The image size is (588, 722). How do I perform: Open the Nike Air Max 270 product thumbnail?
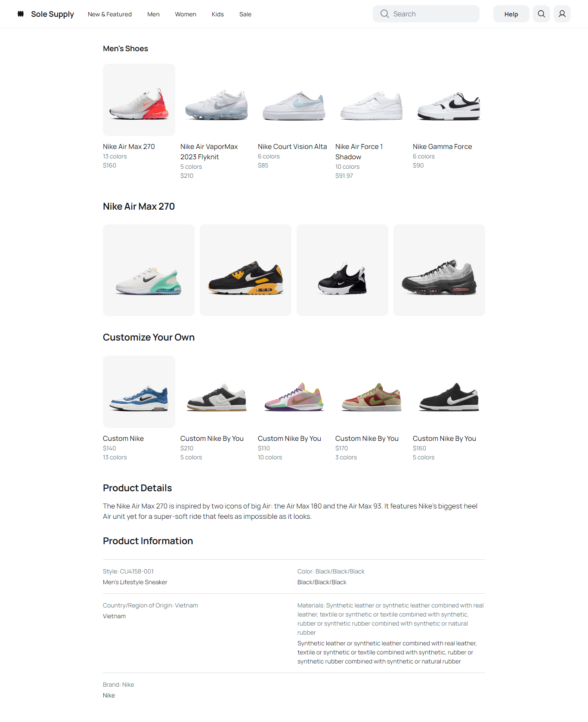pos(139,100)
